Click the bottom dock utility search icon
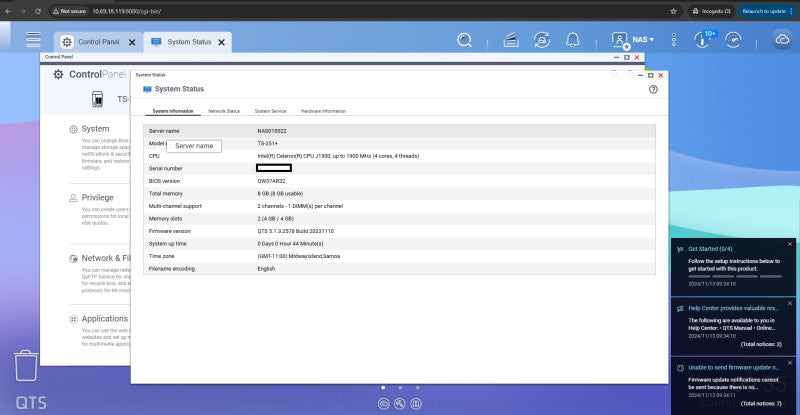800x415 pixels. click(399, 404)
